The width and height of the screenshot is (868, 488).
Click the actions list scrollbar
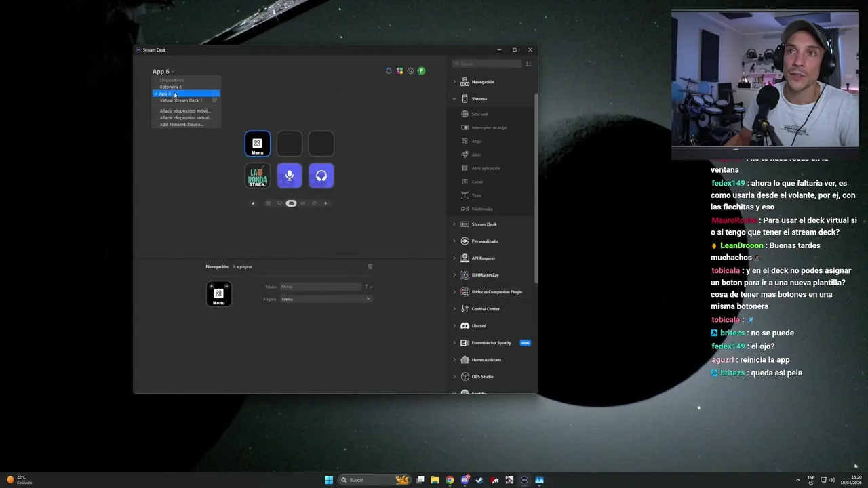536,188
